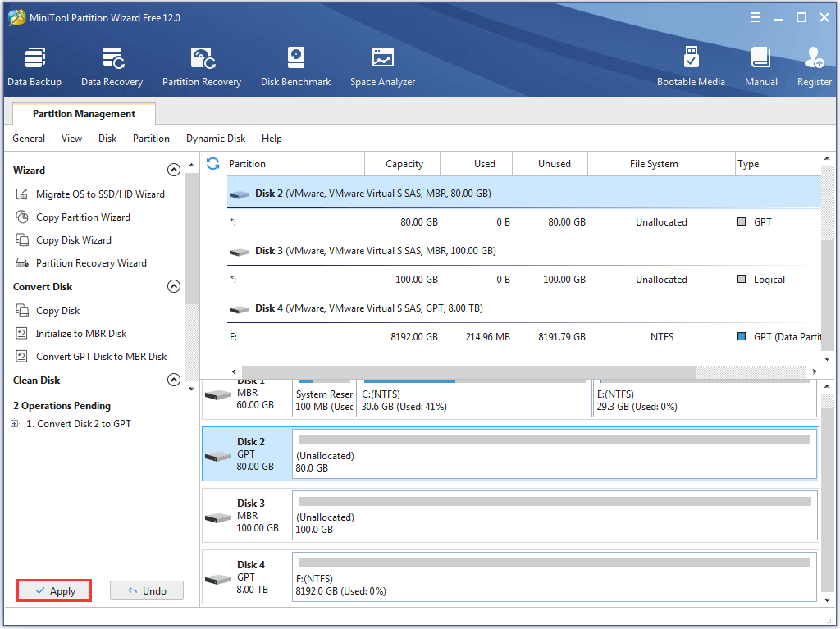Viewport: 840px width, 629px height.
Task: Undo the last operation
Action: (x=146, y=590)
